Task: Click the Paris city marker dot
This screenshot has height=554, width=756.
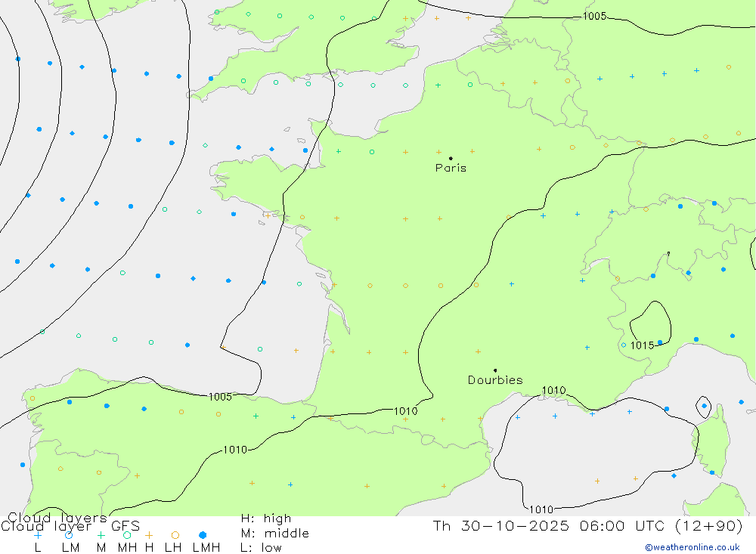Action: [x=451, y=158]
